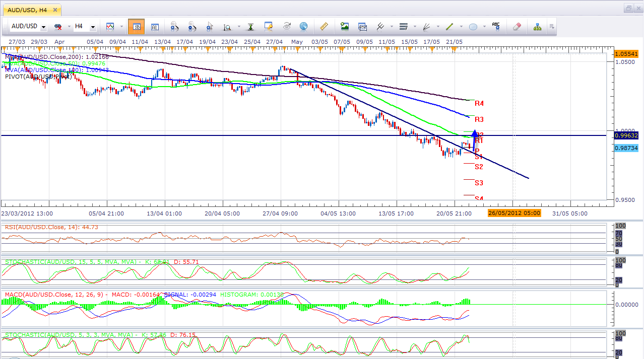This screenshot has width=644, height=359.
Task: Click the STOCHASTIC 5, 3, 3 indicator label
Action: tap(100, 334)
